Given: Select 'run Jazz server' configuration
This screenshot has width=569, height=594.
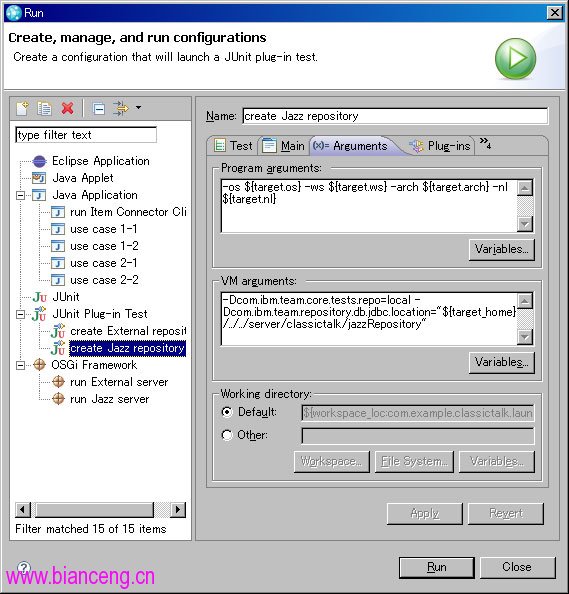Looking at the screenshot, I should coord(109,399).
